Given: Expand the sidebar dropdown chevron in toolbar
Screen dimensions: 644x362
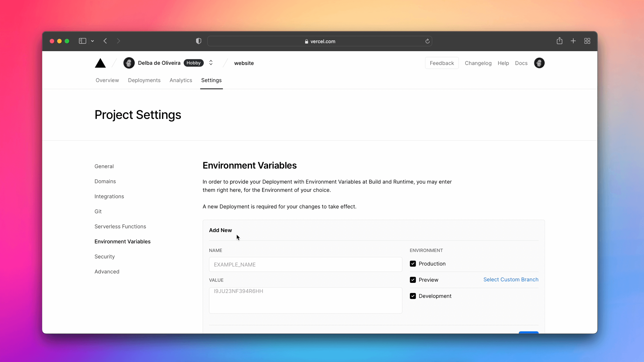Looking at the screenshot, I should pyautogui.click(x=92, y=41).
